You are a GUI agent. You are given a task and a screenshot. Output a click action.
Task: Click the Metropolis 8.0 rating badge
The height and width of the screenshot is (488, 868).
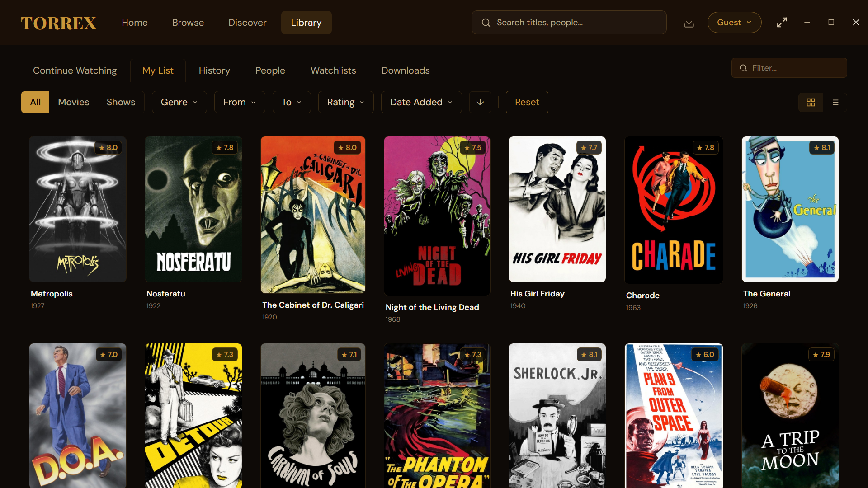pyautogui.click(x=108, y=148)
